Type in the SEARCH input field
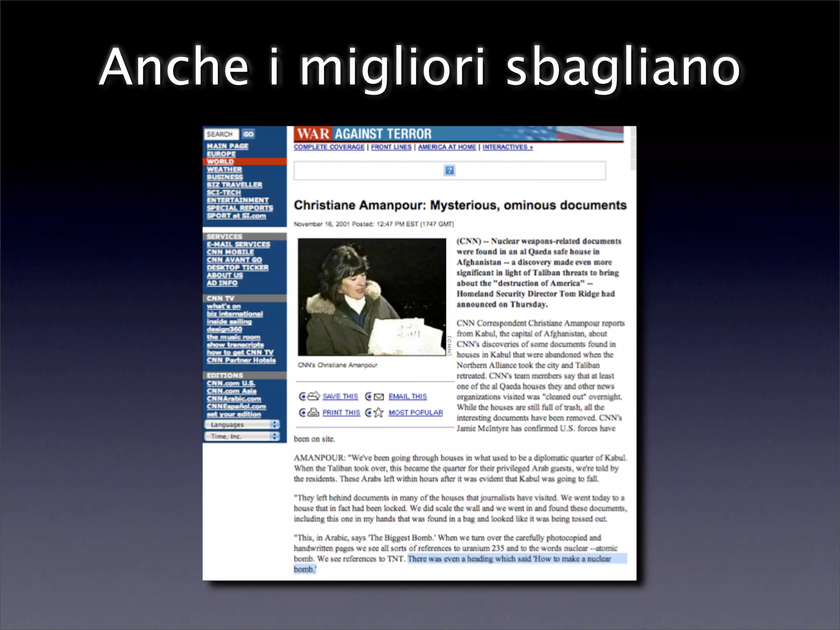The width and height of the screenshot is (840, 630). [x=221, y=134]
